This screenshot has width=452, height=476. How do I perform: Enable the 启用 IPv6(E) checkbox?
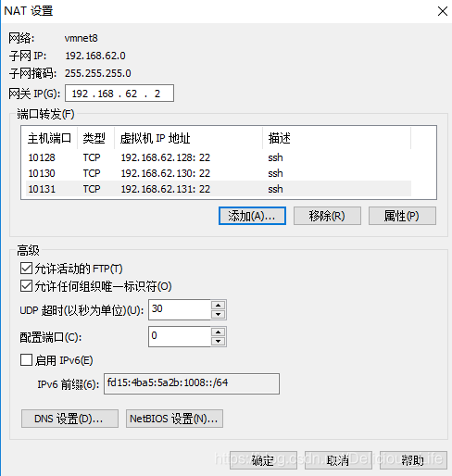click(26, 359)
